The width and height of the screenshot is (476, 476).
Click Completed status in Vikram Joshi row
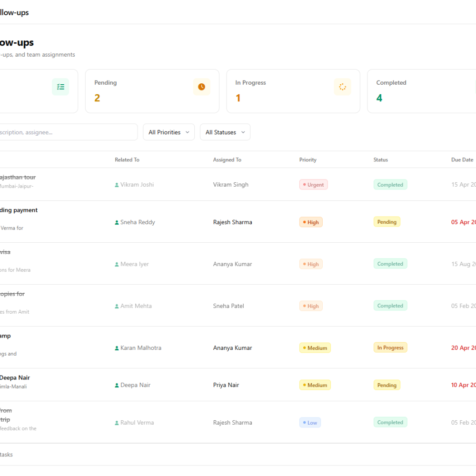click(x=390, y=185)
